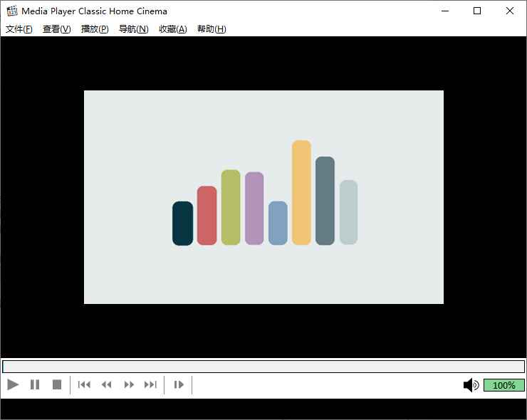527x420 pixels.
Task: Mute the audio via speaker icon
Action: (471, 385)
